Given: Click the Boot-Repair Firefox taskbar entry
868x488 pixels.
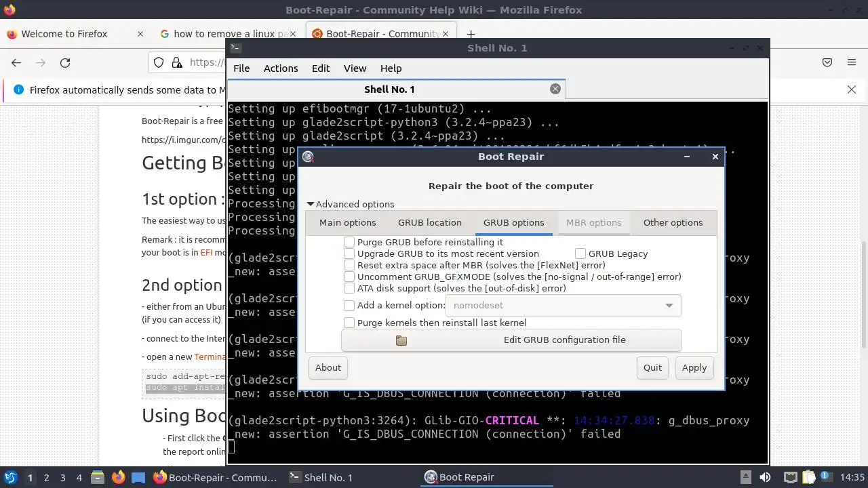Looking at the screenshot, I should (216, 477).
